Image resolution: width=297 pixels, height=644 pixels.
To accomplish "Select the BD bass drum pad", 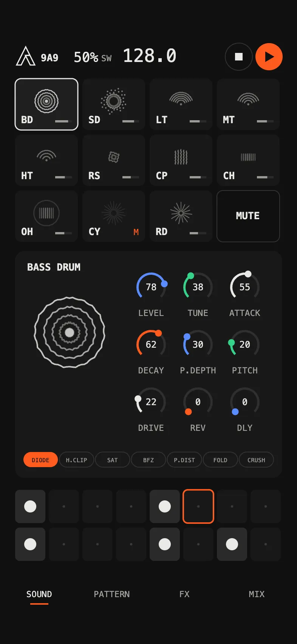I will [46, 104].
